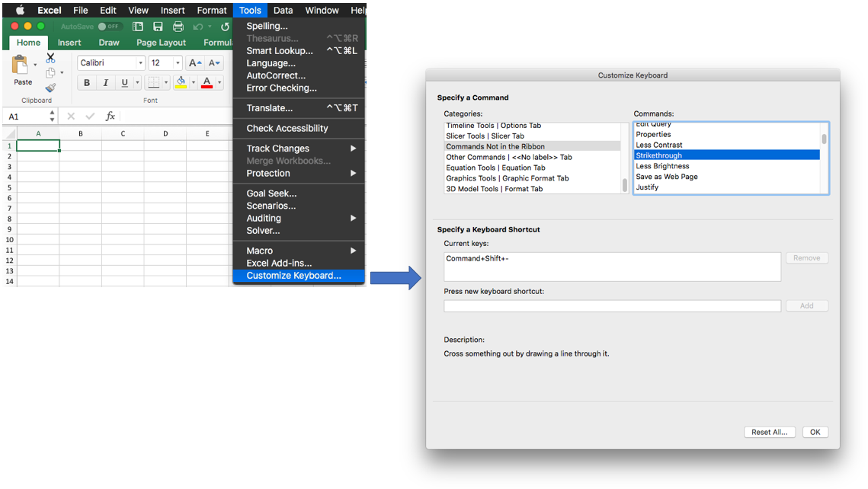Click the Press new keyboard shortcut field
This screenshot has width=868, height=489.
[612, 306]
